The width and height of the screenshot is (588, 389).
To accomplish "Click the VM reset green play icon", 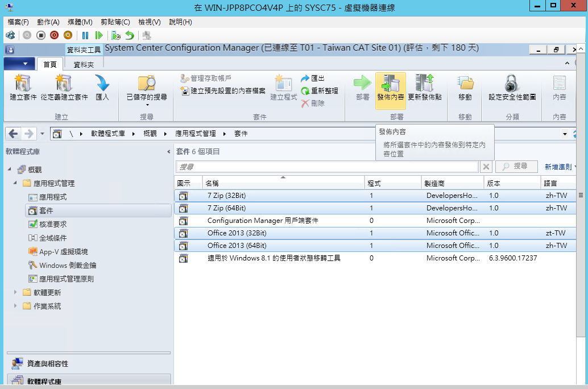I will click(x=98, y=35).
